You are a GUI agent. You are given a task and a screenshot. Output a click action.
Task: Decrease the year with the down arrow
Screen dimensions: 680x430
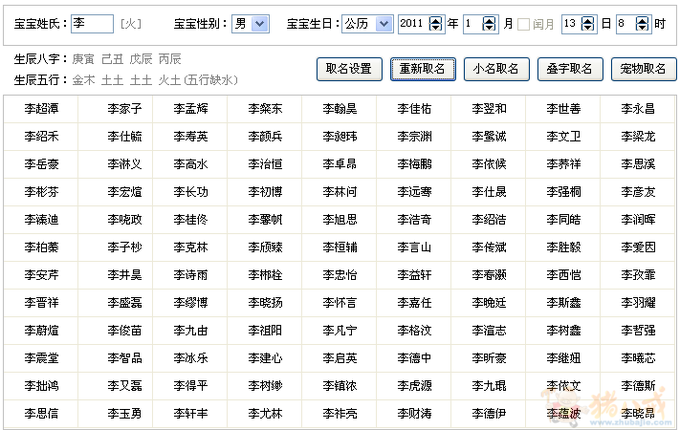[x=435, y=27]
